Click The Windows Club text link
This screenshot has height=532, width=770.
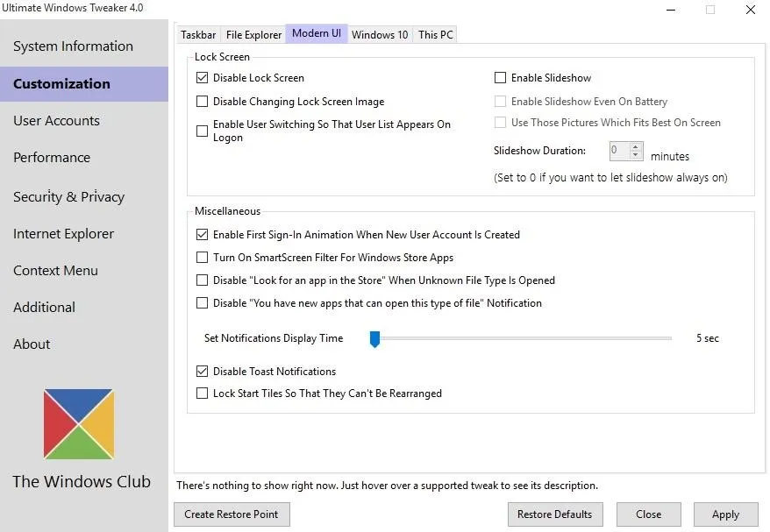[x=82, y=481]
